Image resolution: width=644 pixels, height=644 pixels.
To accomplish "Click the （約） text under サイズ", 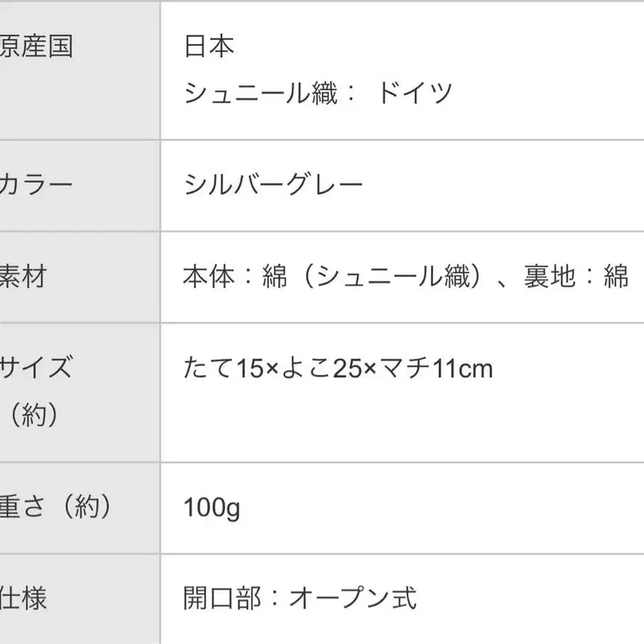I will tap(31, 414).
